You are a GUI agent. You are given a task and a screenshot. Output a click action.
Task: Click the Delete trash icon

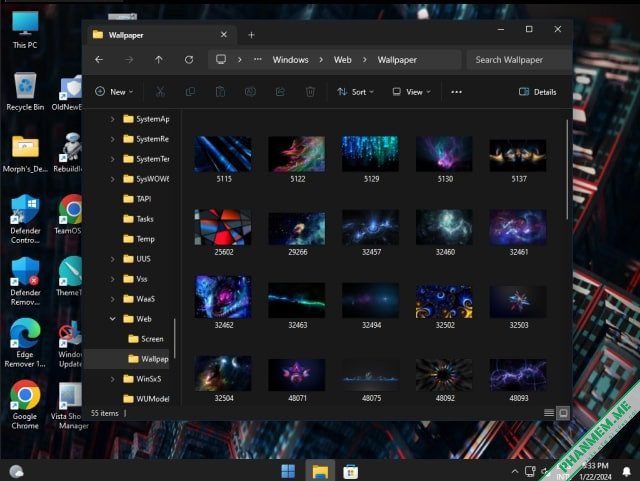310,92
